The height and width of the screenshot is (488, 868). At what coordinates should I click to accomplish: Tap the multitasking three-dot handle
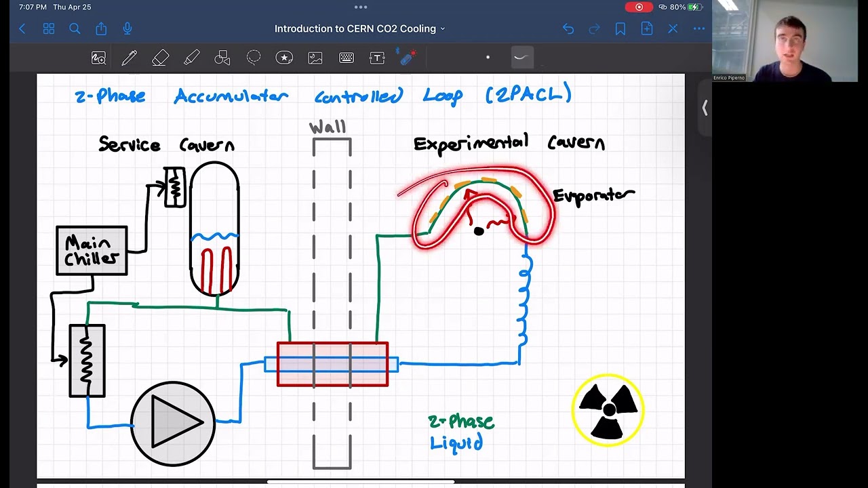361,7
